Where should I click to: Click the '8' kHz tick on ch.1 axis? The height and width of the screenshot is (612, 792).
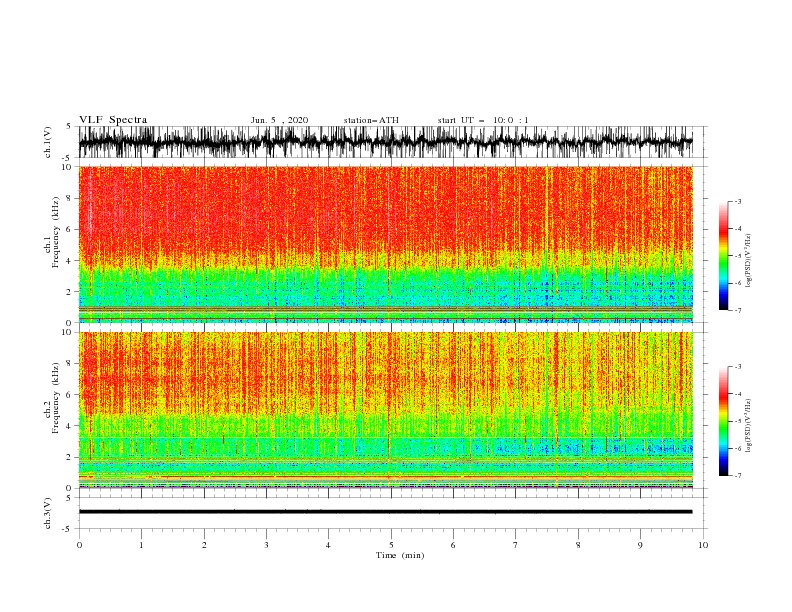point(70,198)
